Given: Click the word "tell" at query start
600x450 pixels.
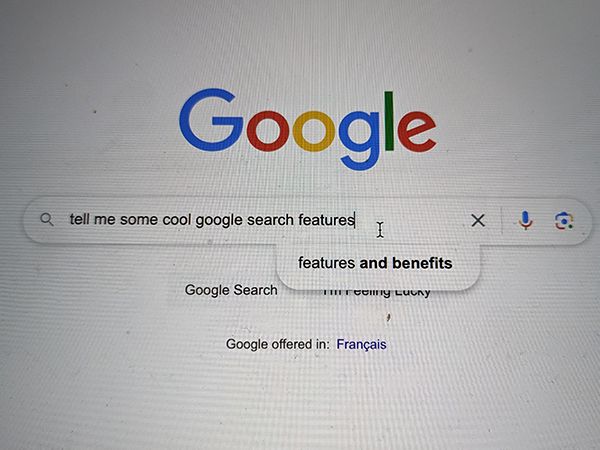Looking at the screenshot, I should (80, 219).
